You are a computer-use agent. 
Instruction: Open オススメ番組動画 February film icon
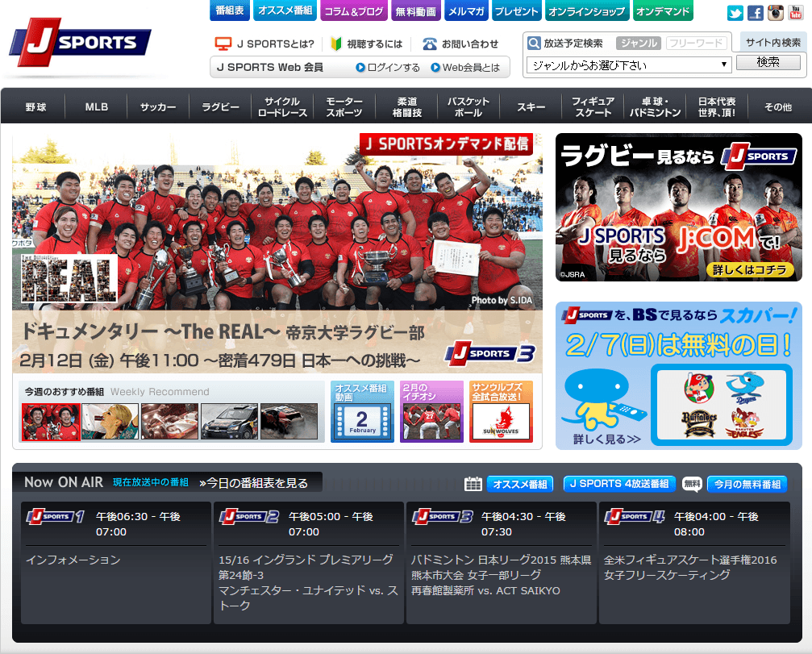click(x=363, y=411)
